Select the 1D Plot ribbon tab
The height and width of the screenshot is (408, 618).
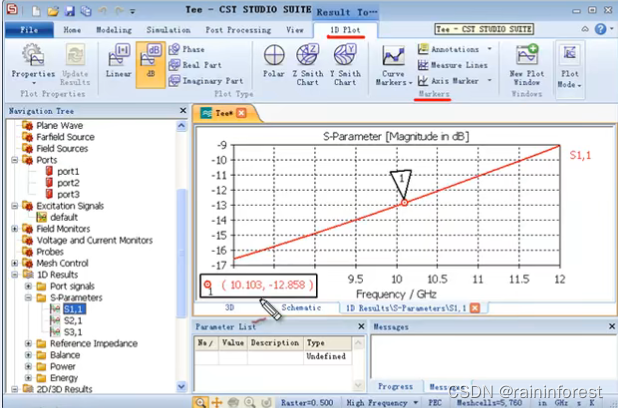coord(345,30)
